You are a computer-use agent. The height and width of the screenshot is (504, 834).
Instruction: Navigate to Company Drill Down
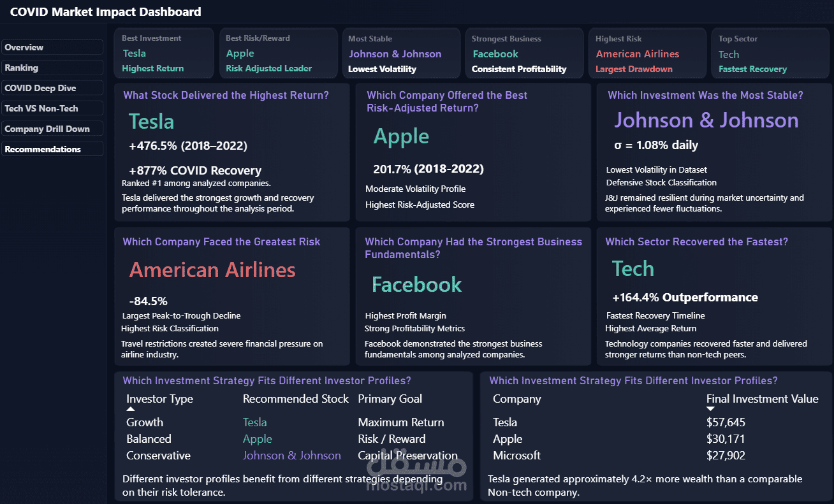click(52, 129)
